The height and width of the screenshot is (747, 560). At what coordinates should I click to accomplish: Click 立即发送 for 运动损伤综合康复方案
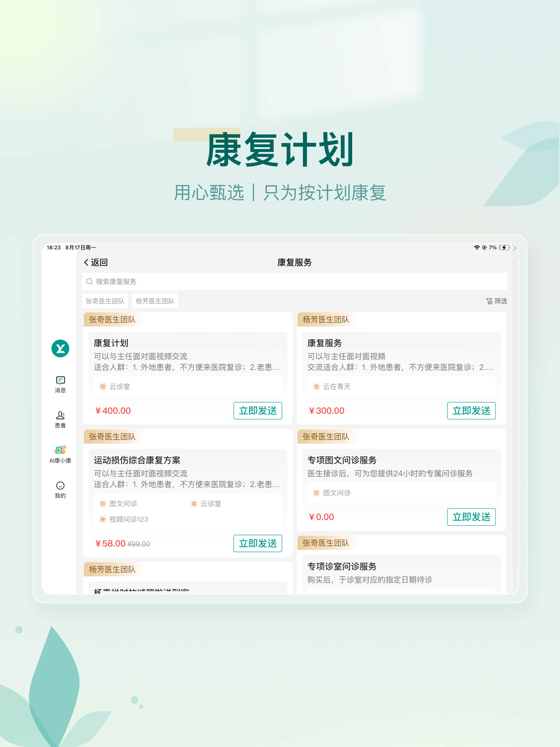(258, 543)
